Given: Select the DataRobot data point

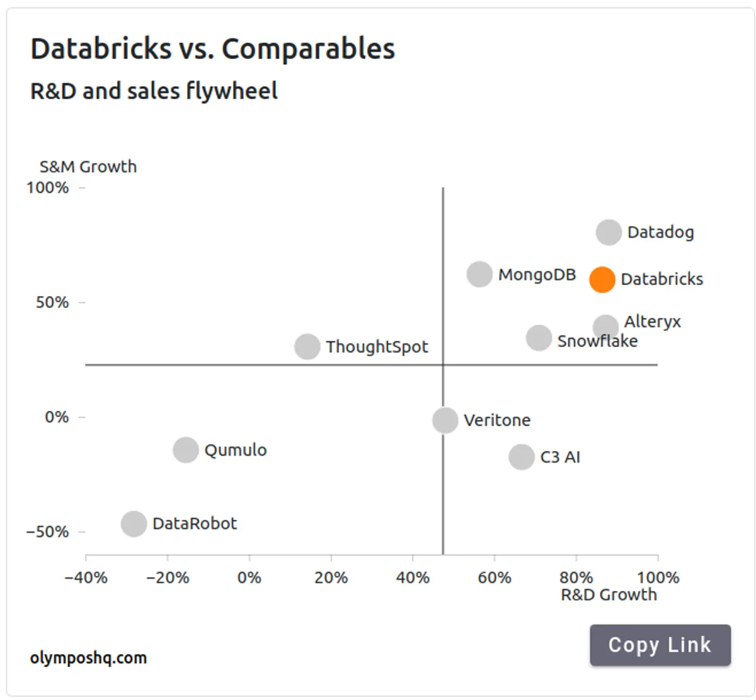Looking at the screenshot, I should (x=134, y=524).
